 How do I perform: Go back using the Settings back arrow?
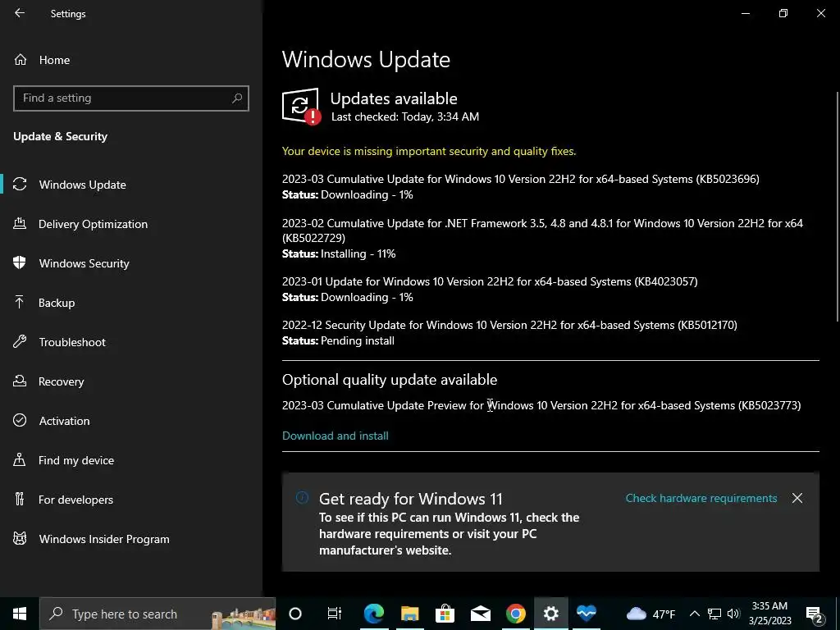click(x=20, y=13)
